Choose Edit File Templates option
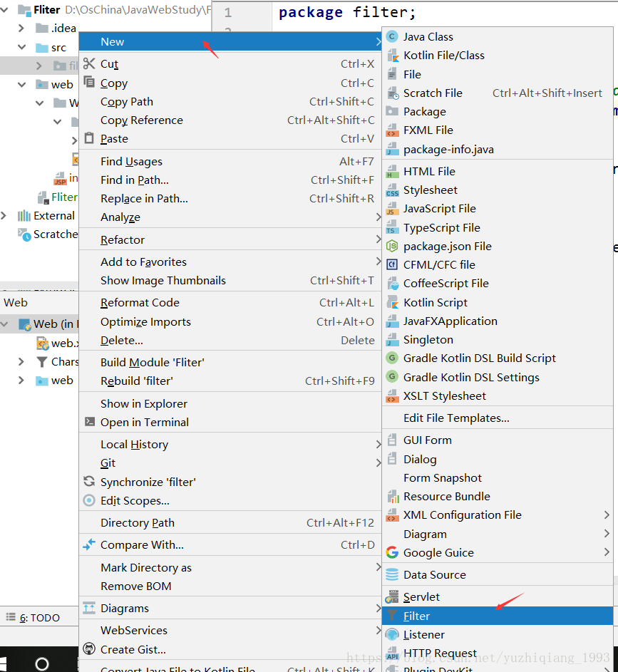Image resolution: width=618 pixels, height=672 pixels. (456, 418)
